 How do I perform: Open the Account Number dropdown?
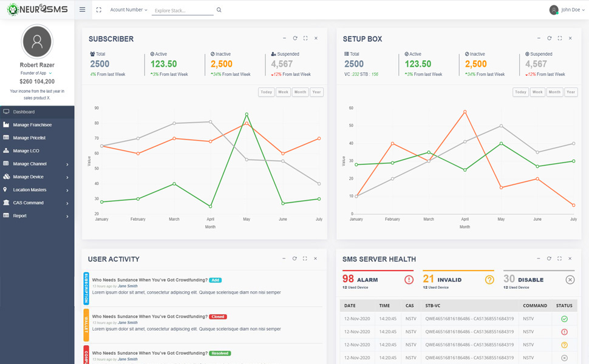(129, 10)
